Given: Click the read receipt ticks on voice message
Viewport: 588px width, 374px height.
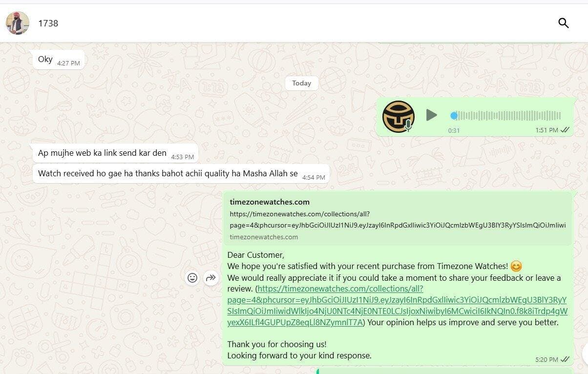Looking at the screenshot, I should 565,130.
